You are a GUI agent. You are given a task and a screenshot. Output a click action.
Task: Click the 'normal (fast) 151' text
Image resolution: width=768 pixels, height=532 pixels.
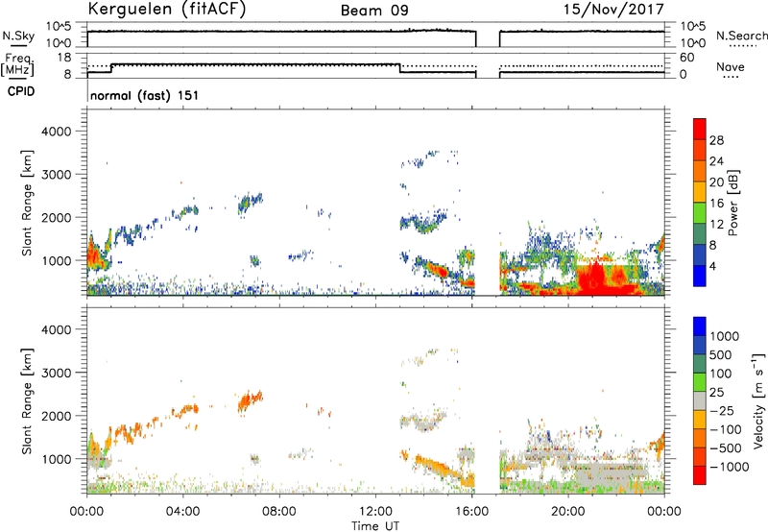[x=145, y=95]
